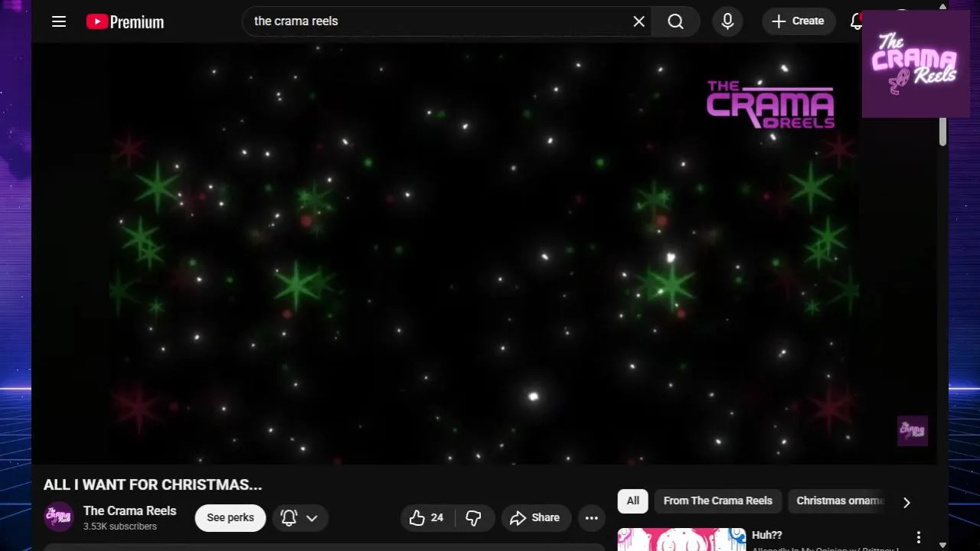Select the All filter chip
This screenshot has height=551, width=980.
[633, 501]
